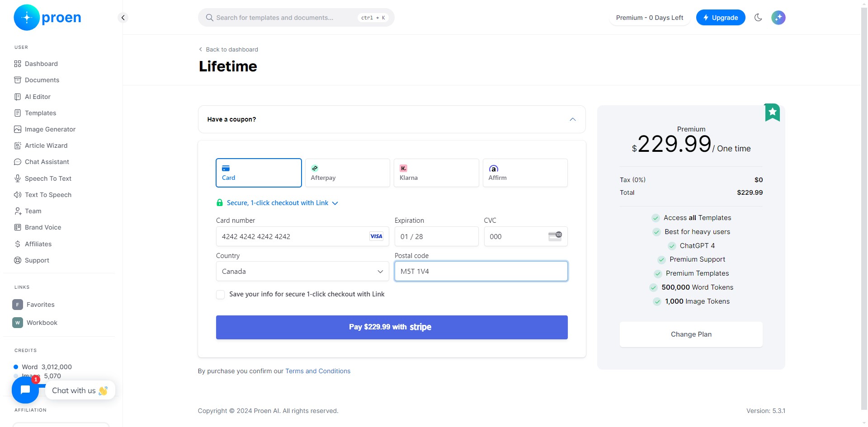Click the 500,000 Word Tokens feature

pos(691,287)
